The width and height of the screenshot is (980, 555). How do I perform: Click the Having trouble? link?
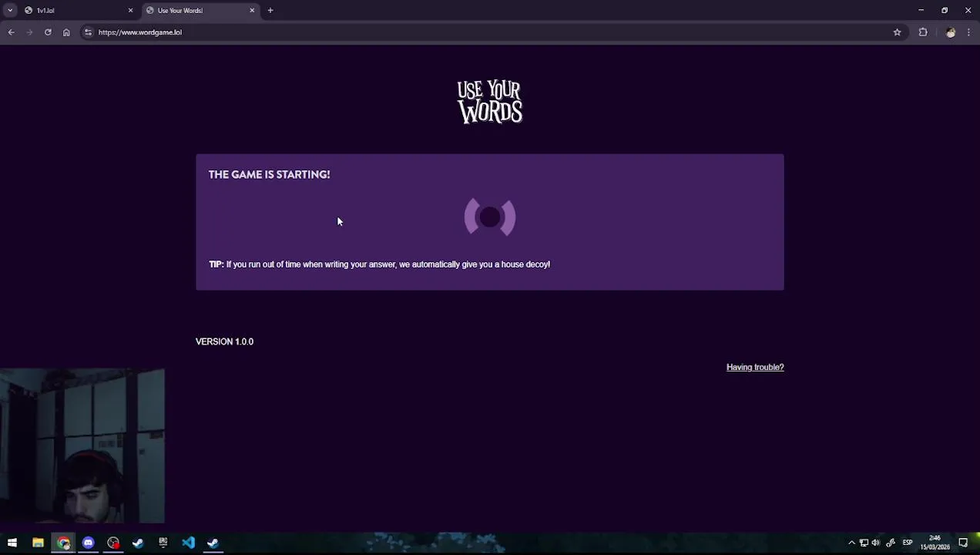(x=755, y=367)
